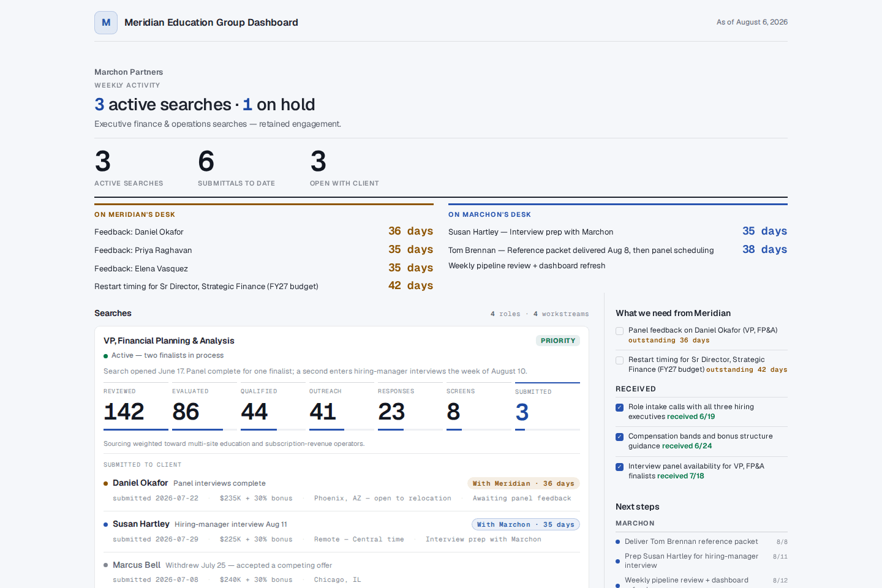The width and height of the screenshot is (882, 588).
Task: Click the With Marchon 35 days badge
Action: 526,524
